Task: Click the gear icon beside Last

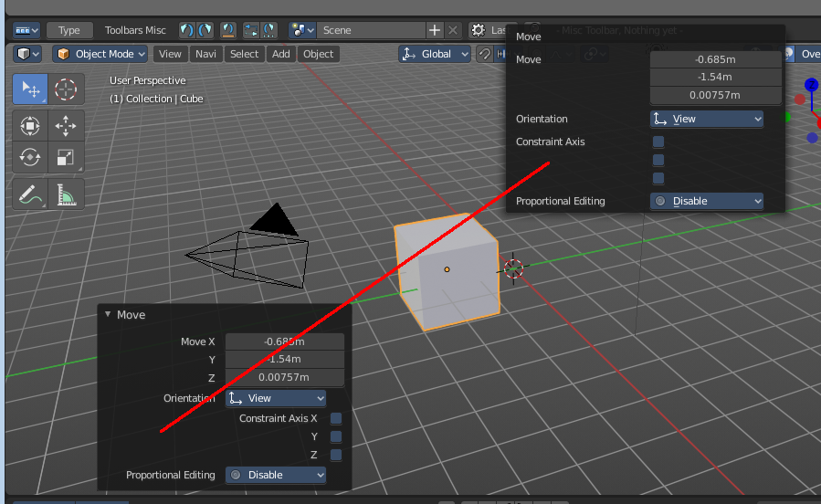Action: click(478, 30)
